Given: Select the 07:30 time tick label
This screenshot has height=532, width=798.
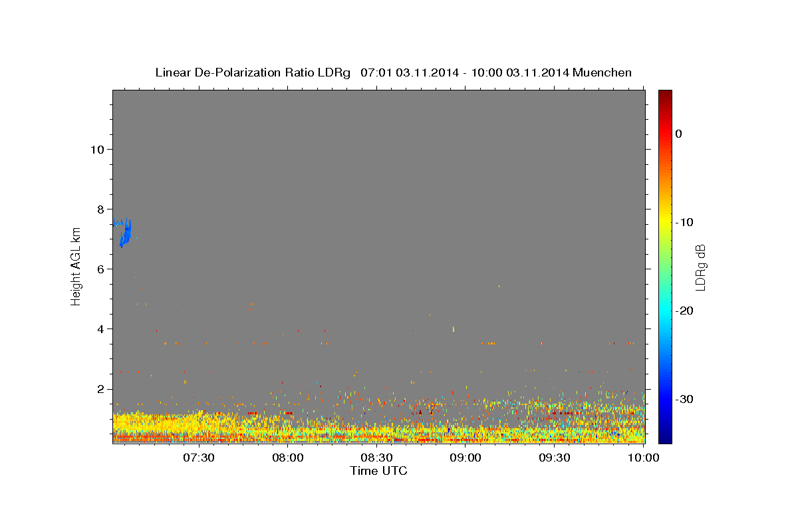Looking at the screenshot, I should (198, 458).
